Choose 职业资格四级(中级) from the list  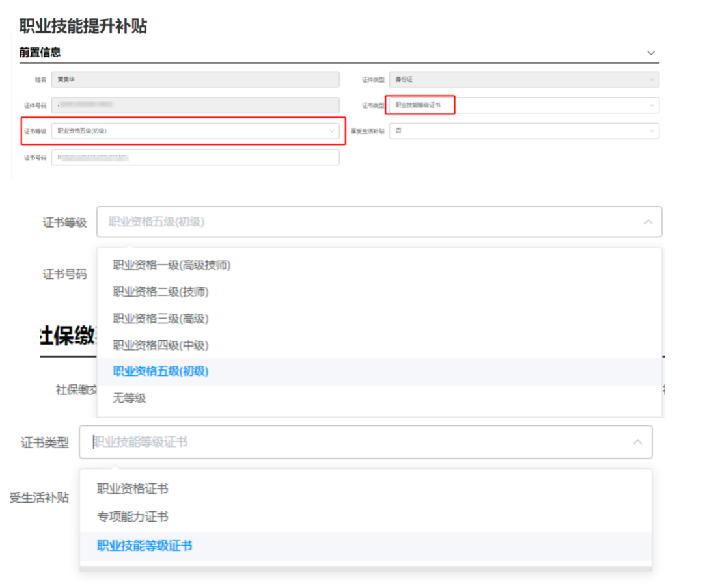click(161, 345)
